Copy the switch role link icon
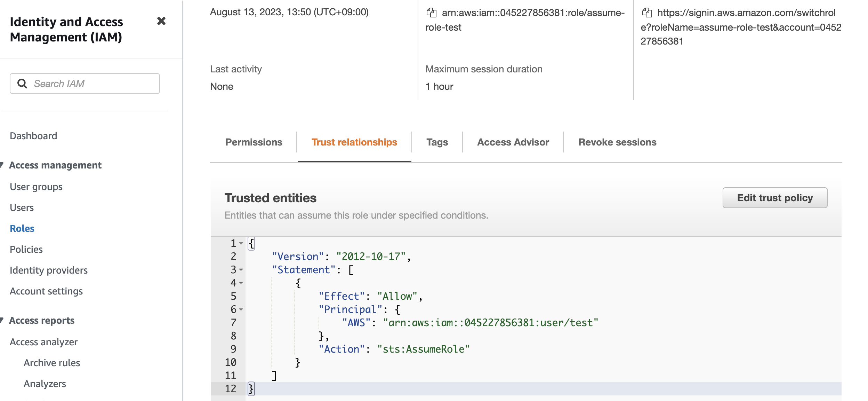The height and width of the screenshot is (401, 868). click(647, 13)
